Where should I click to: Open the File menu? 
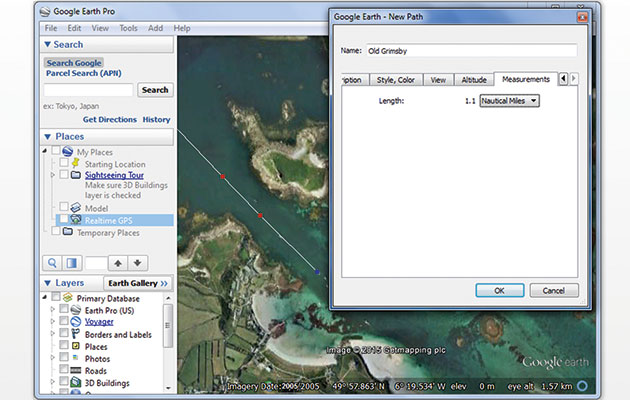pos(51,28)
